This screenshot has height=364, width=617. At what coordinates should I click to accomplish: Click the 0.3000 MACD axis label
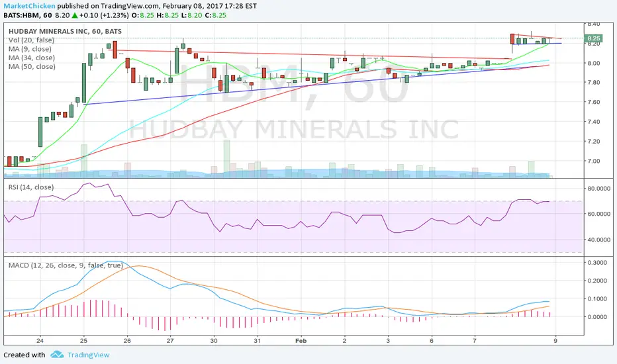[597, 263]
